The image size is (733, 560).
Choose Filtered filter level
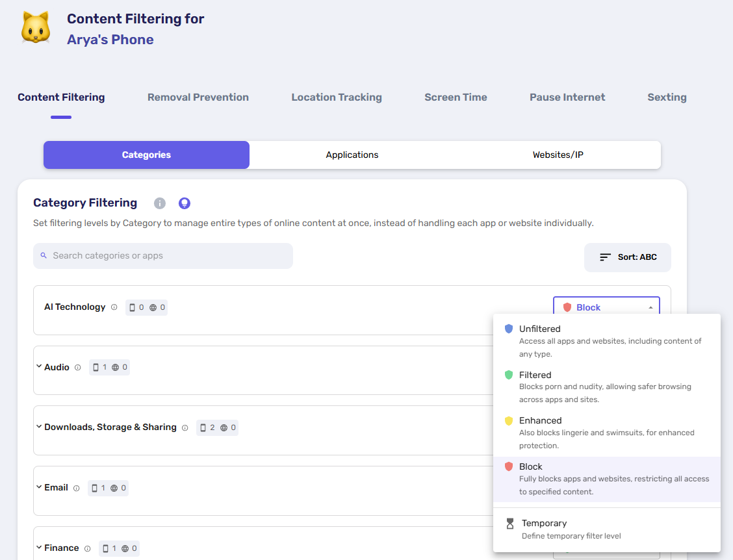607,387
